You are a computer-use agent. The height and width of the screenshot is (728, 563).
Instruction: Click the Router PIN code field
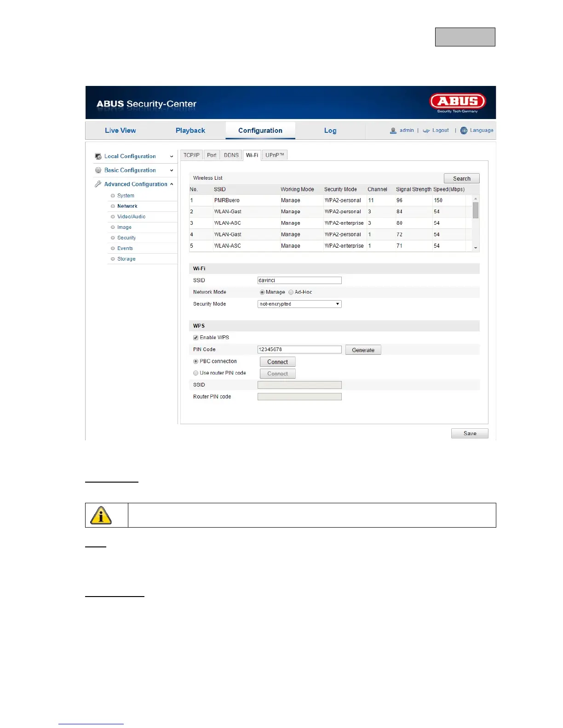point(299,397)
